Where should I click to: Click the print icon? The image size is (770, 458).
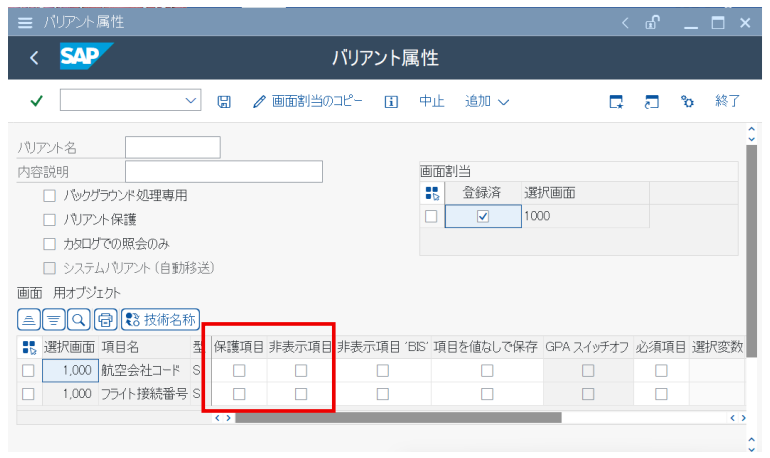[x=105, y=320]
